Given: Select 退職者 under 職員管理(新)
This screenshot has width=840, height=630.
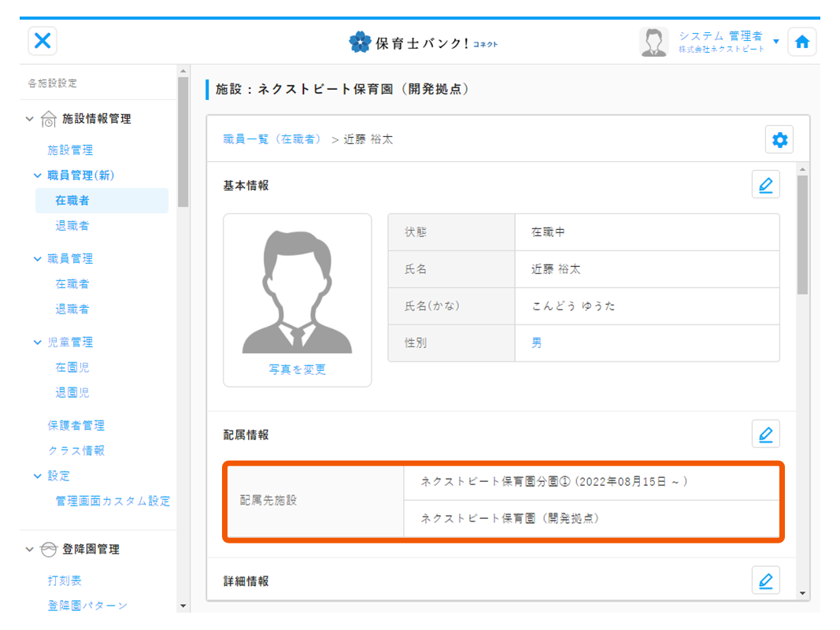Looking at the screenshot, I should (72, 225).
